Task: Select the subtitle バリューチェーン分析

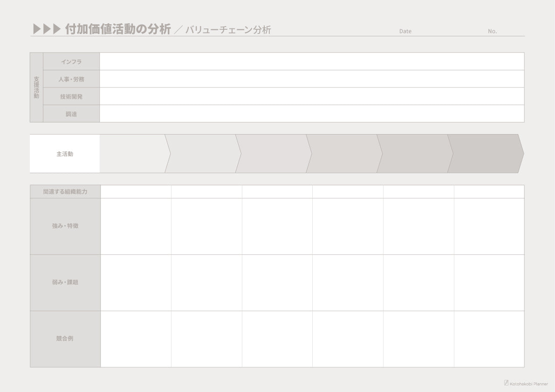Action: (228, 30)
